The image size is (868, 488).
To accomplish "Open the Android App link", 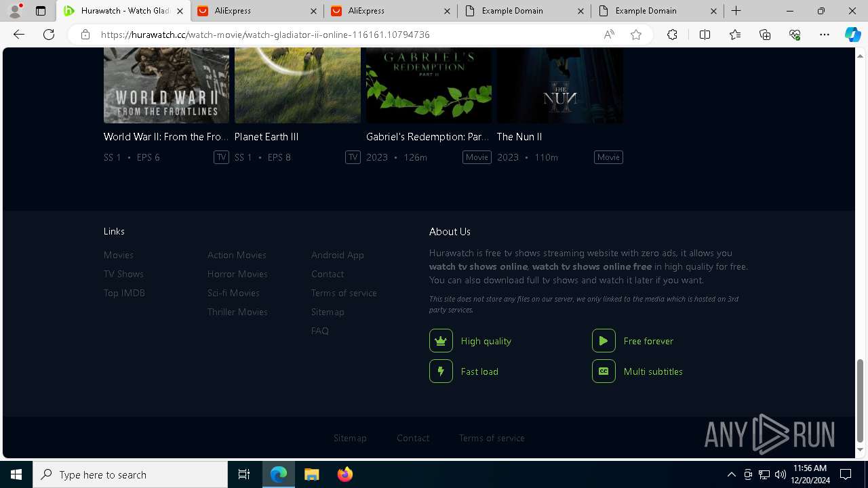I will pos(338,255).
